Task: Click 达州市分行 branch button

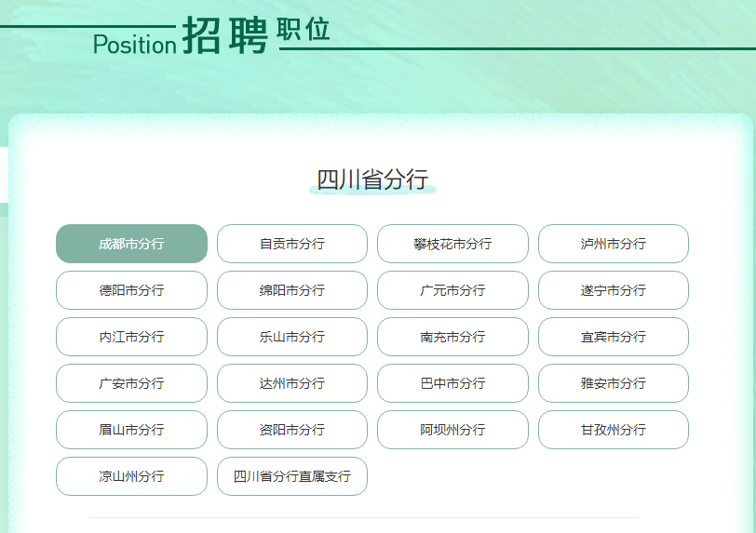Action: click(292, 383)
